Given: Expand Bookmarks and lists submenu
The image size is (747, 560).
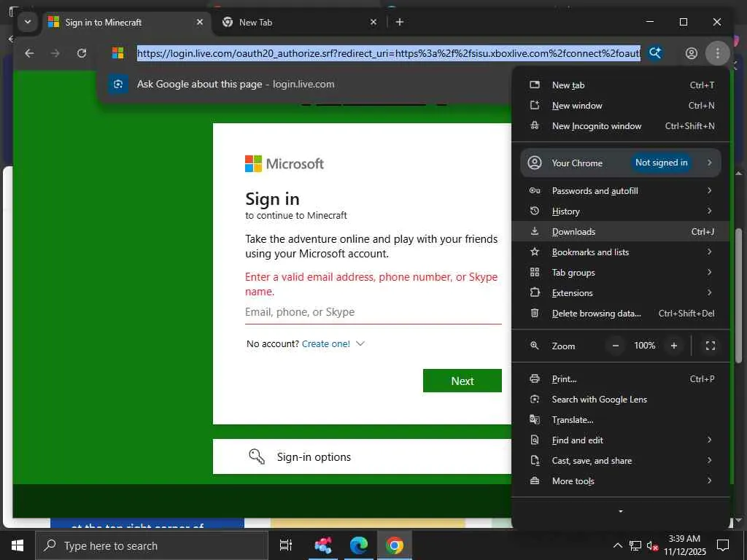Looking at the screenshot, I should (621, 252).
